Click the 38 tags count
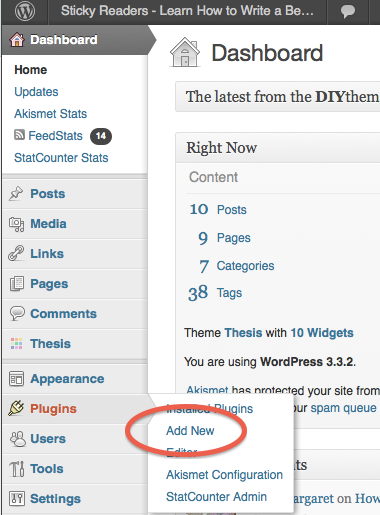The width and height of the screenshot is (380, 515). [x=198, y=293]
